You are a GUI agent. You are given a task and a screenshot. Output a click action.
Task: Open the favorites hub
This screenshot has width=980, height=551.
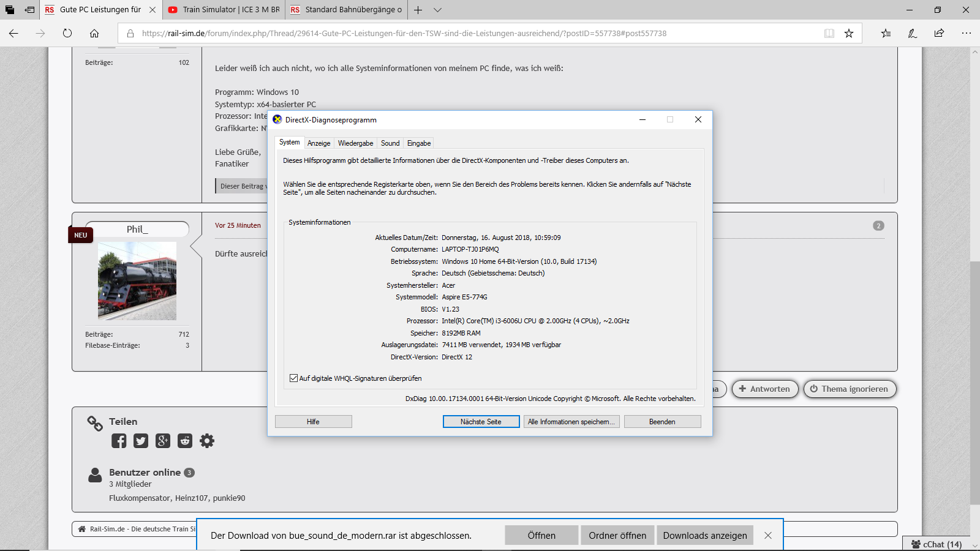[886, 33]
